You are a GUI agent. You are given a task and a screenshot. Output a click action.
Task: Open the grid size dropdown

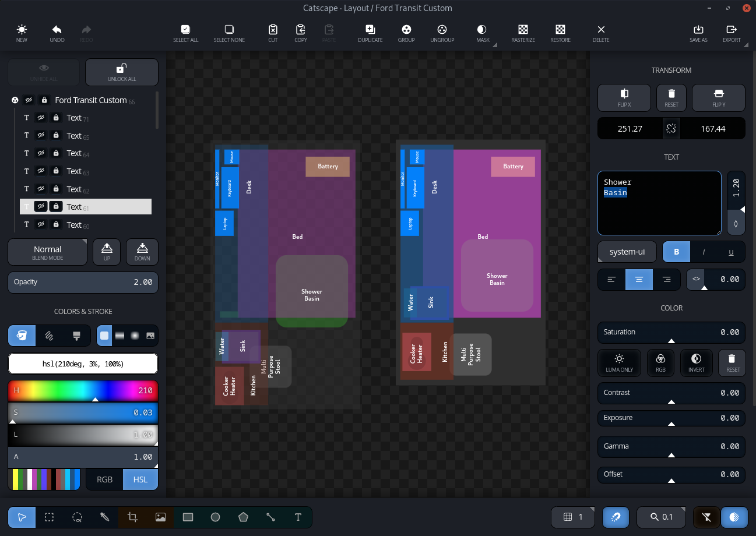click(x=573, y=517)
